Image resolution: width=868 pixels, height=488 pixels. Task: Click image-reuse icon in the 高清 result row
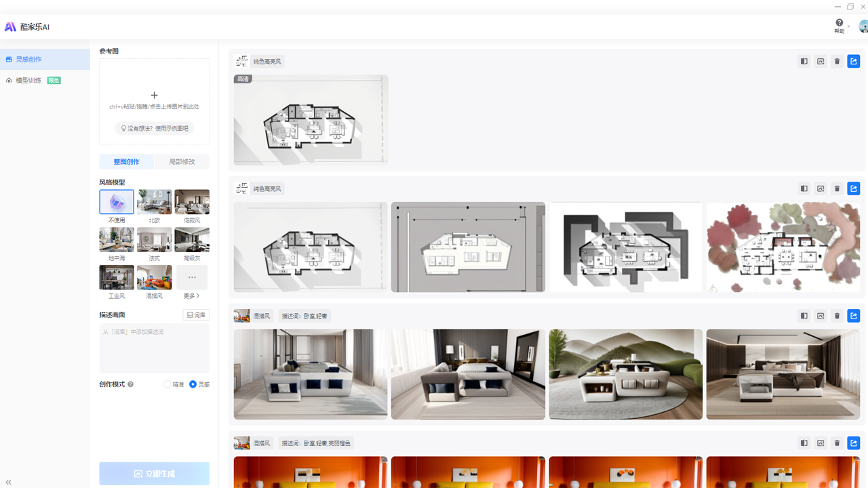coord(821,62)
